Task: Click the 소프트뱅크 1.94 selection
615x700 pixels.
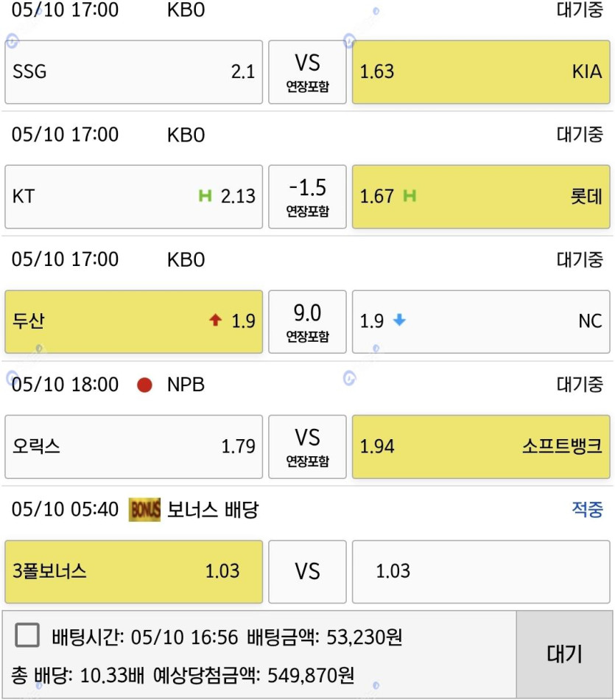Action: (481, 447)
